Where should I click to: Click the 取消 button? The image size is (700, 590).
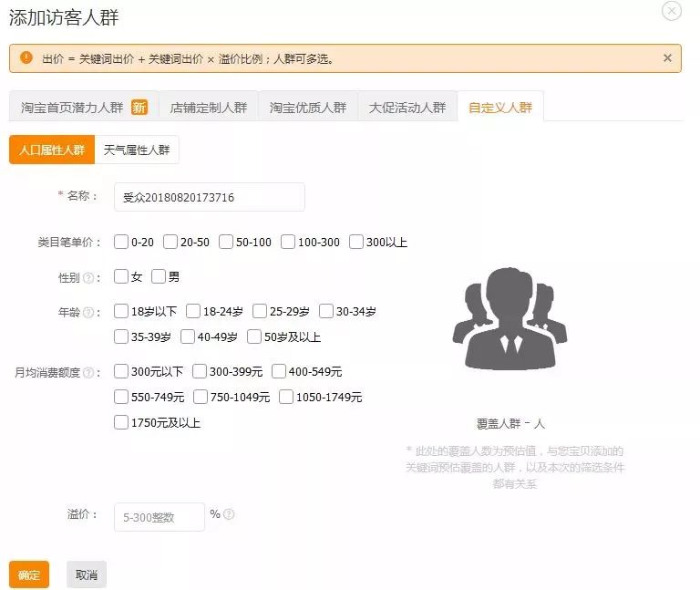pos(87,574)
